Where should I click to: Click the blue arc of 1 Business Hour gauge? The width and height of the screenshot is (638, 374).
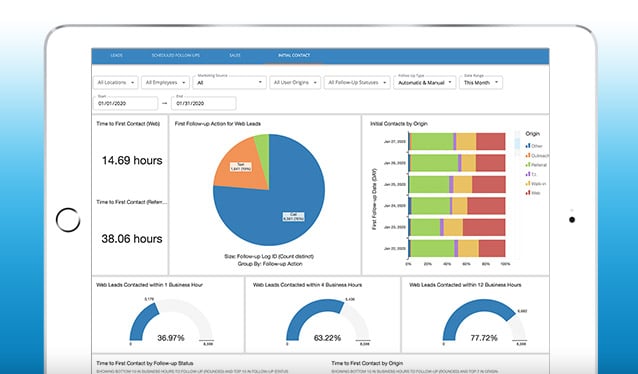pos(143,322)
